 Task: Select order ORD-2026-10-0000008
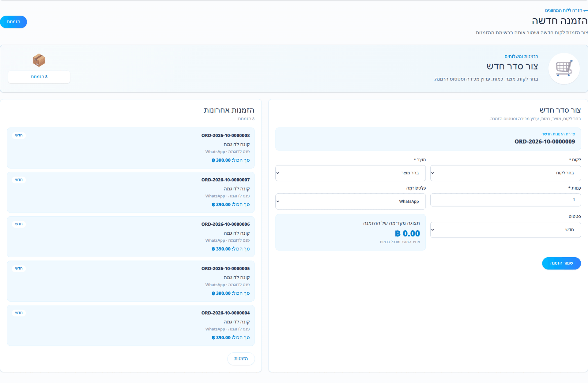pyautogui.click(x=131, y=148)
